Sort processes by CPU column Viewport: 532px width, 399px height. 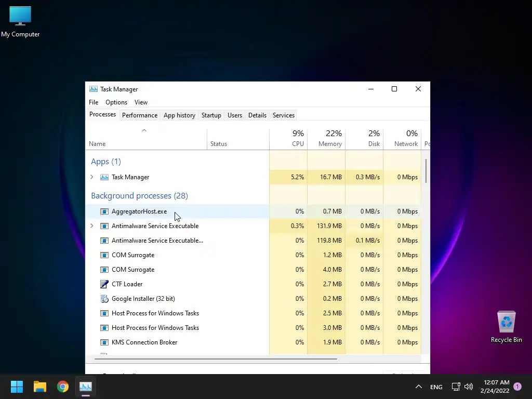(288, 139)
